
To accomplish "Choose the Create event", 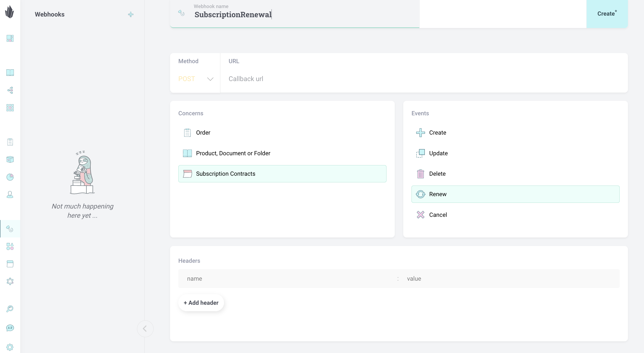I will tap(515, 133).
